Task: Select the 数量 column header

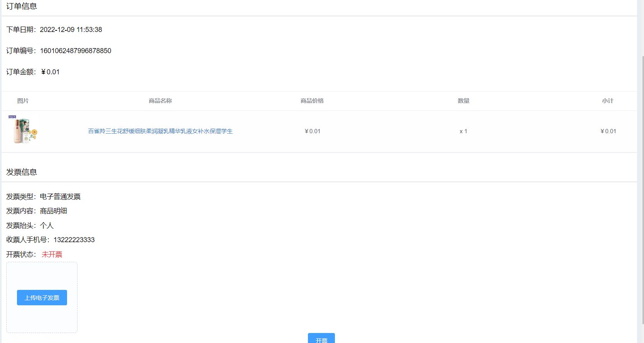Action: pyautogui.click(x=464, y=101)
